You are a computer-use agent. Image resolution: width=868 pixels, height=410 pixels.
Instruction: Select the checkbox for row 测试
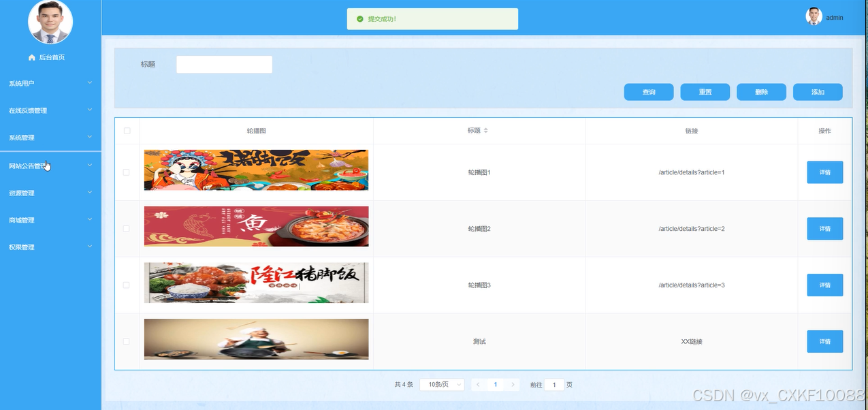coord(126,341)
